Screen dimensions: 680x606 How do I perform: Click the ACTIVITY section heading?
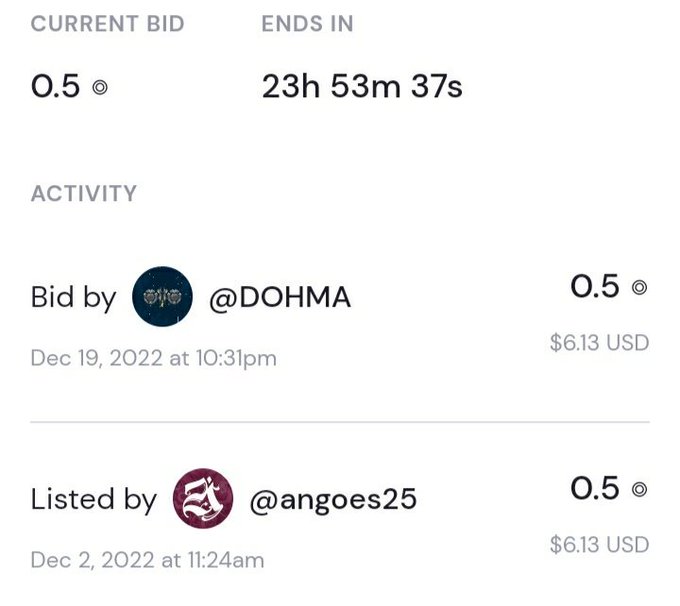[84, 193]
